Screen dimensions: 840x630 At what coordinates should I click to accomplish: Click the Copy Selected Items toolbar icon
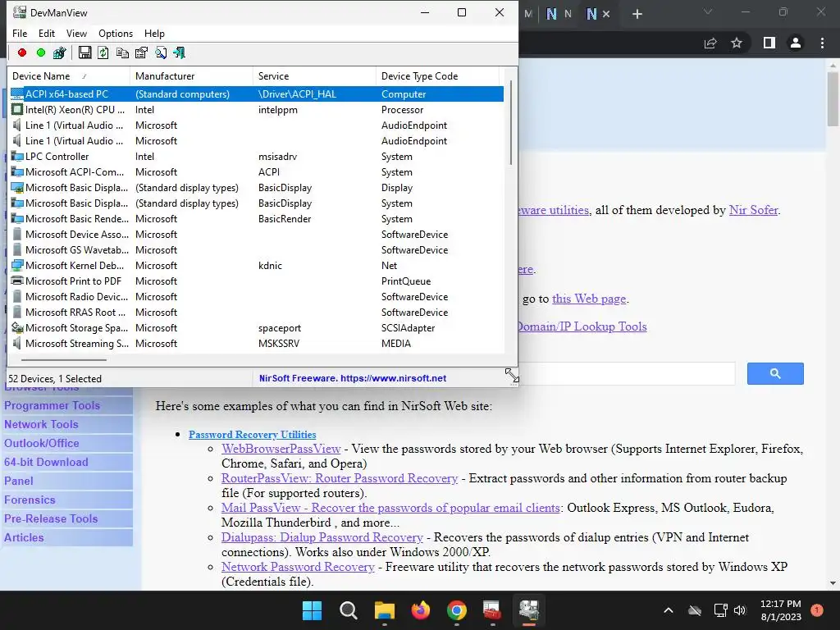tap(122, 52)
